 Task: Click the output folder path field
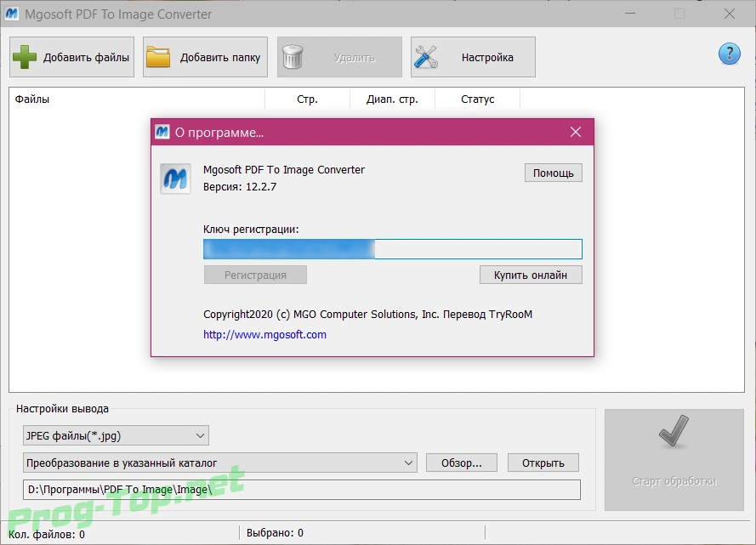[301, 490]
